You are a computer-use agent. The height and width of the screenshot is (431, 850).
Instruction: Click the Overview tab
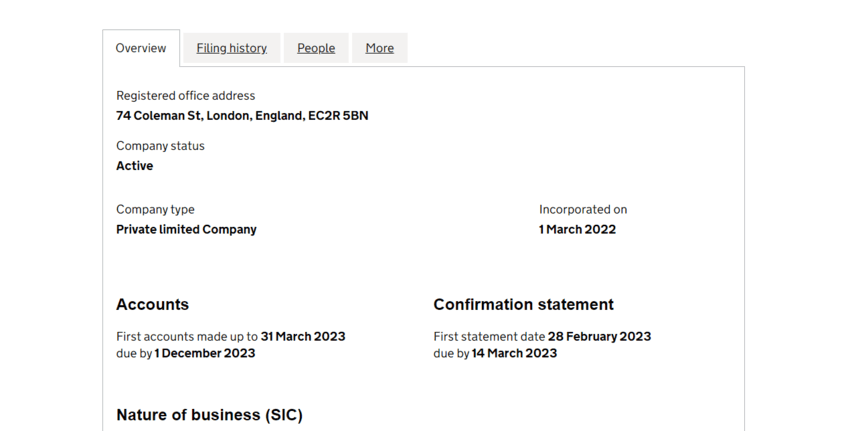[x=141, y=48]
